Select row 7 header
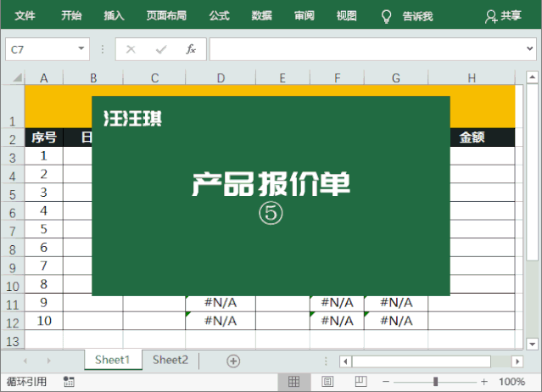Viewport: 542px width, 392px height. 13,230
